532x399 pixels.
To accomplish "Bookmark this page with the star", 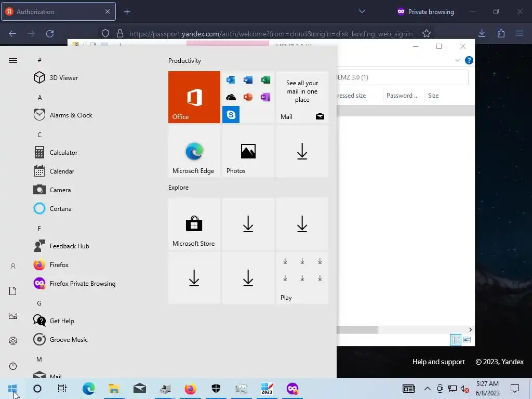I will 427,34.
